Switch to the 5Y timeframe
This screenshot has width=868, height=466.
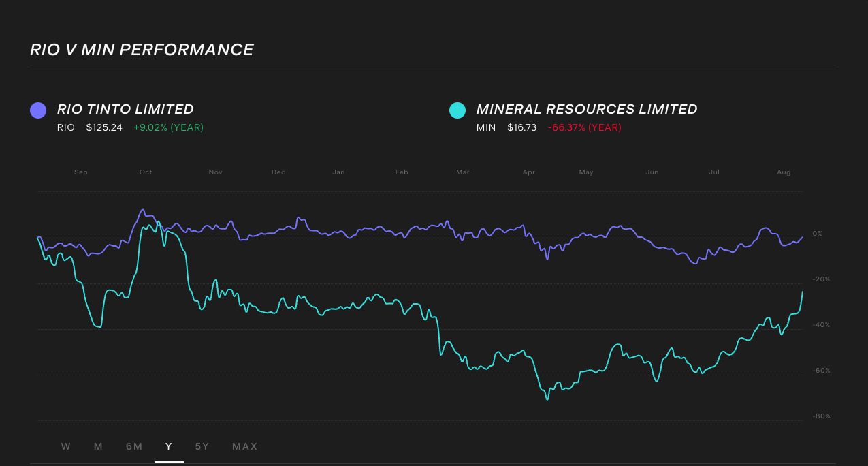[202, 446]
